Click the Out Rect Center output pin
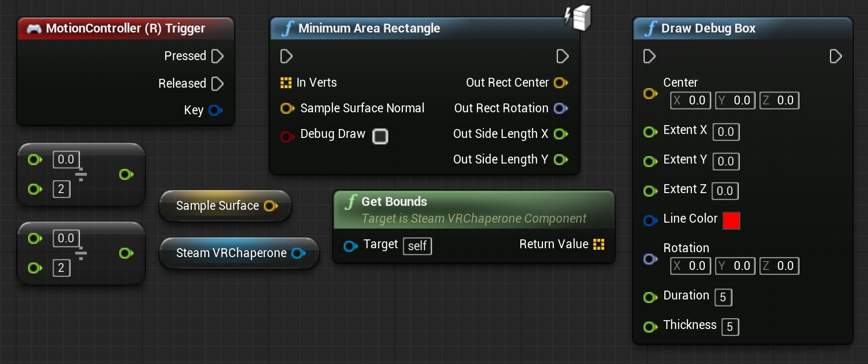This screenshot has width=868, height=364. point(561,83)
